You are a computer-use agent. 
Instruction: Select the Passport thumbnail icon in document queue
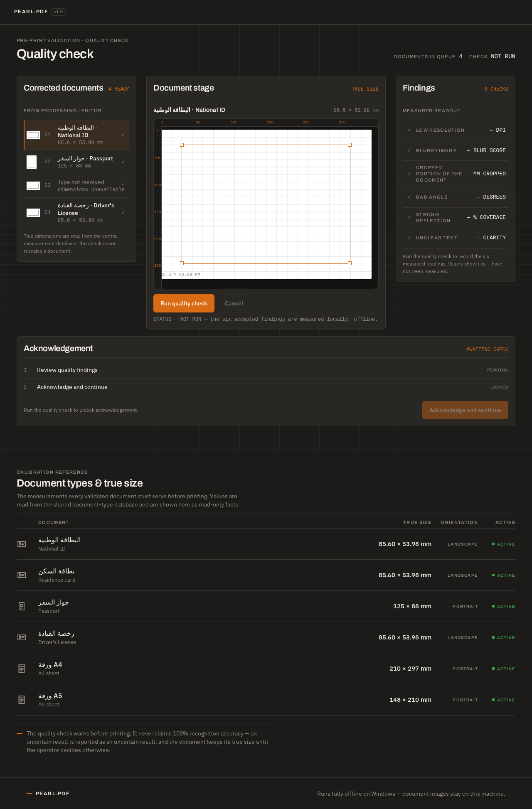pos(32,162)
